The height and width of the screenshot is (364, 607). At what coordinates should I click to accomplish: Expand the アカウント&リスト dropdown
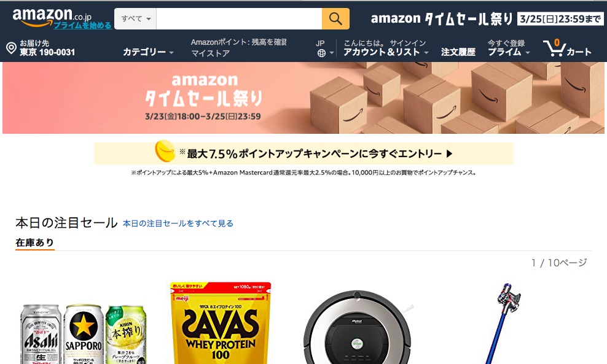(x=386, y=52)
